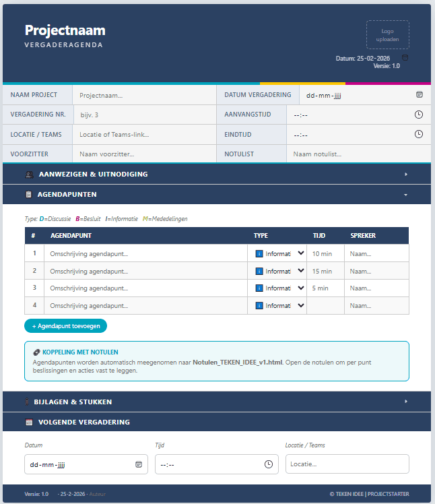The width and height of the screenshot is (435, 504).
Task: Click the Projectnaam title in header
Action: 65,30
